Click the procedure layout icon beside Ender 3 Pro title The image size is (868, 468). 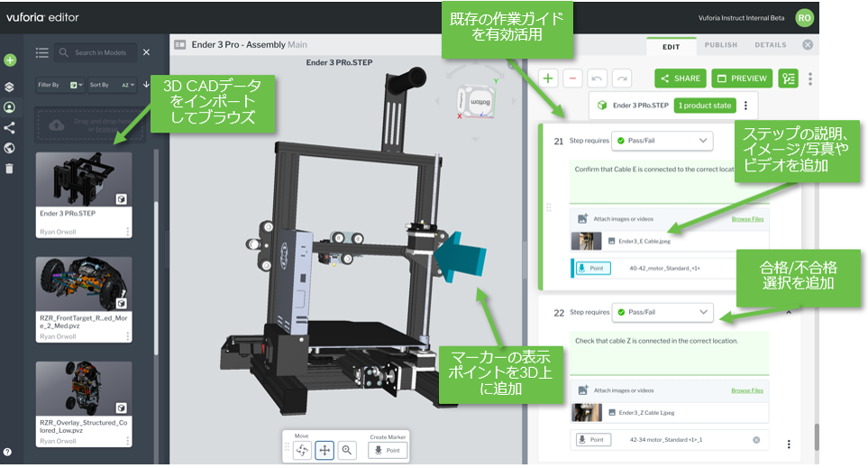180,45
